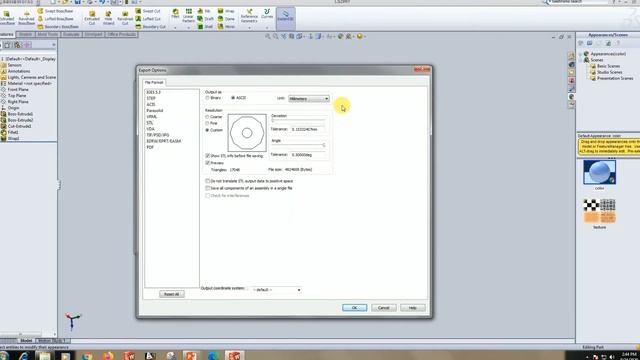The width and height of the screenshot is (640, 360).
Task: Select STEP in the file format list
Action: click(151, 98)
